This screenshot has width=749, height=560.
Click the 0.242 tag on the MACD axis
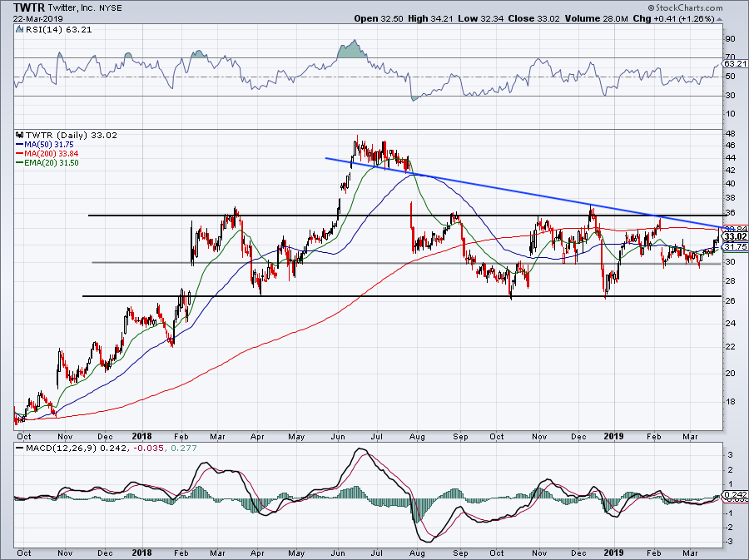(x=736, y=495)
